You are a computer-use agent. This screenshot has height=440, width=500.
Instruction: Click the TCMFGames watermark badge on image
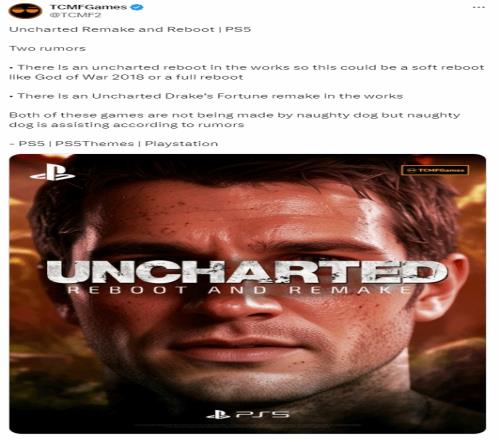point(435,170)
